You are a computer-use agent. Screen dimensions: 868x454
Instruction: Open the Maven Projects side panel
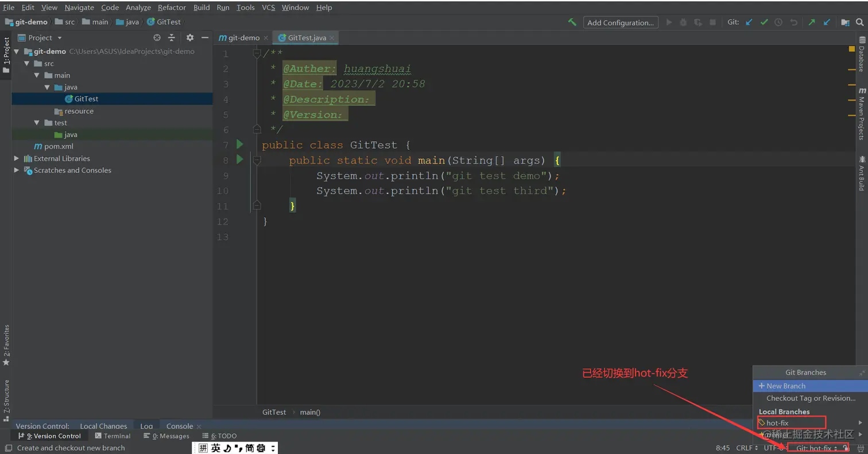click(861, 114)
